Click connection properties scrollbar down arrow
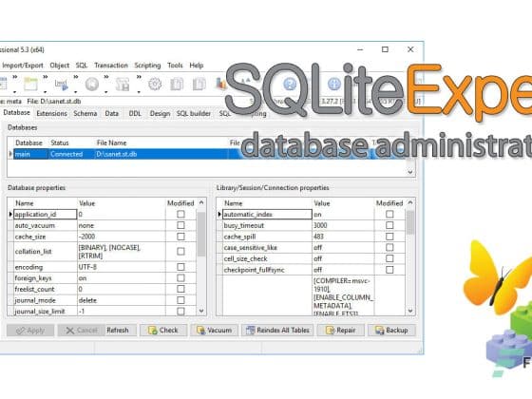 (410, 311)
